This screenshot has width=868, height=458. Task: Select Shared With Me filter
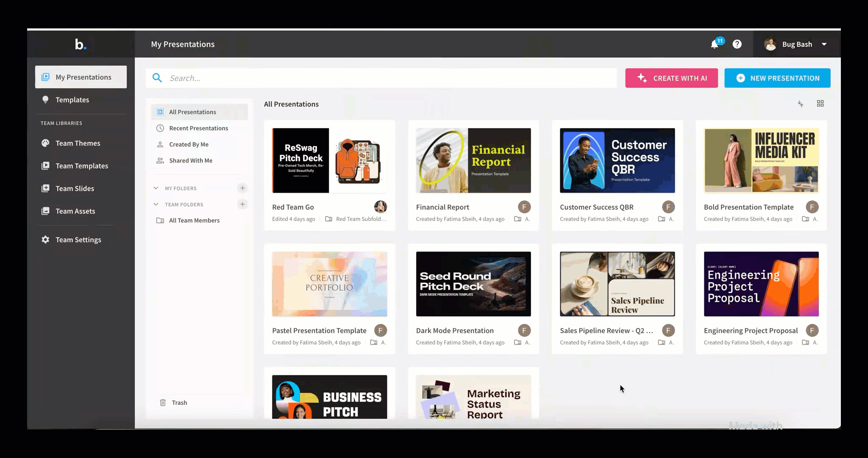click(x=200, y=160)
